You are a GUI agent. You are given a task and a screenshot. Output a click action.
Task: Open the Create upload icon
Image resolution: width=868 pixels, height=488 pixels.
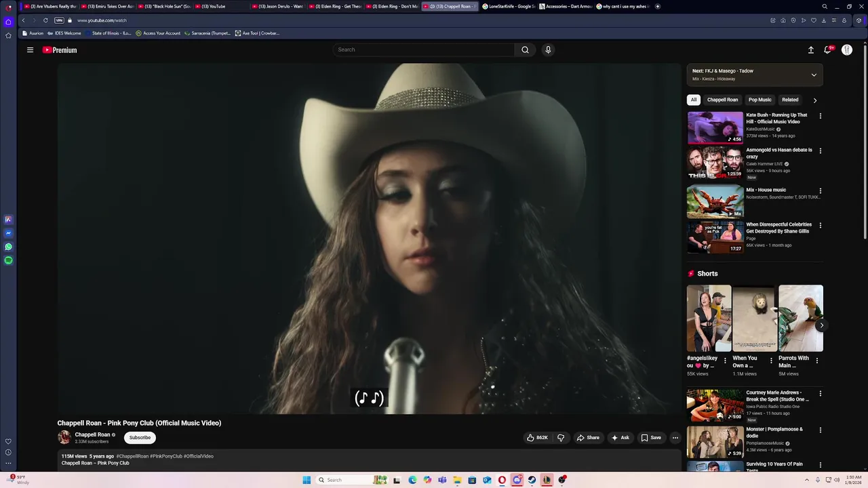810,49
